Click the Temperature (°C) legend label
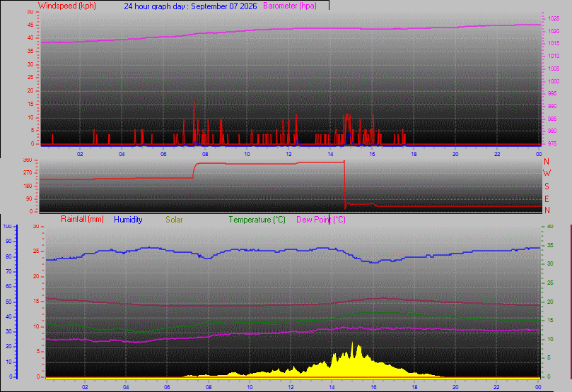 (x=257, y=220)
